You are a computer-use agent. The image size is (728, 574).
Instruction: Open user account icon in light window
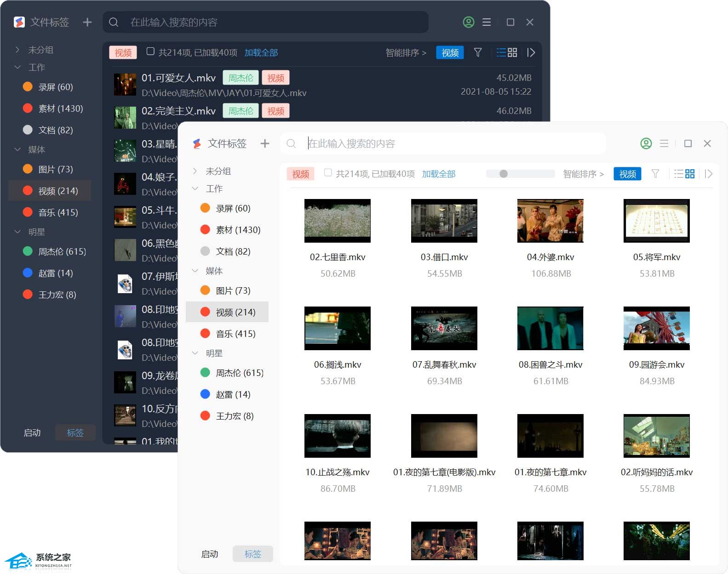point(646,143)
